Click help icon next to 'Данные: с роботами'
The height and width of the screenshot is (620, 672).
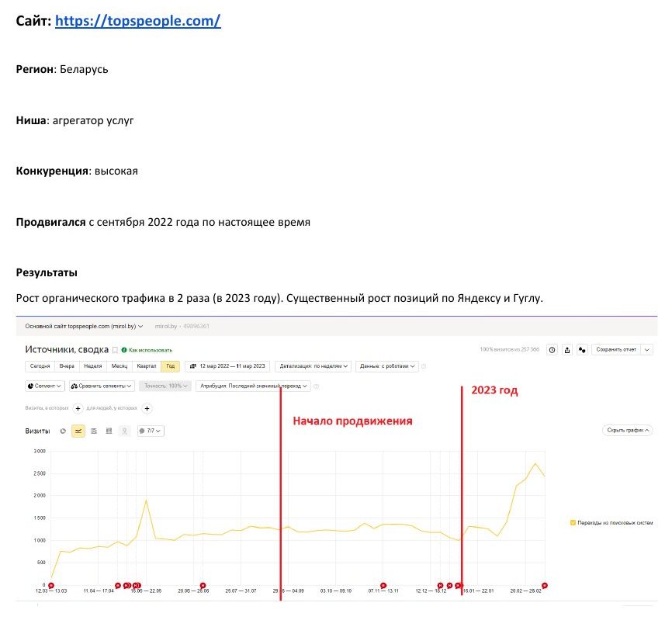coord(424,366)
